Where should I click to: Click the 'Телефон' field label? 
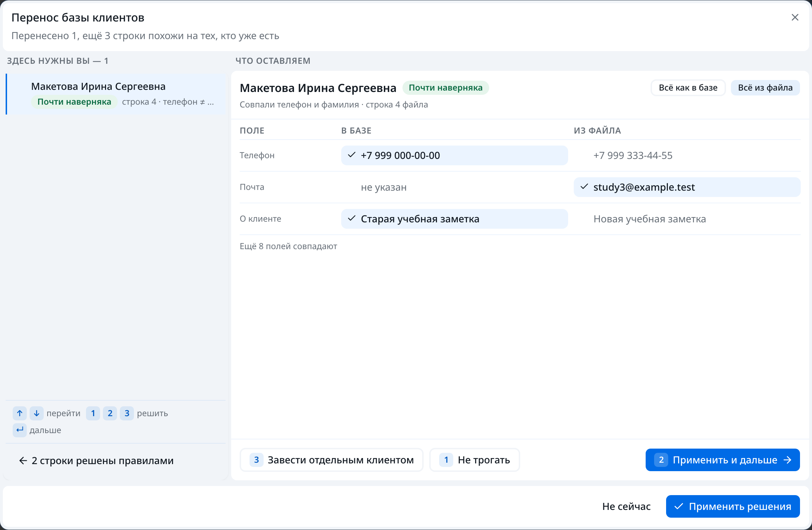coord(257,155)
